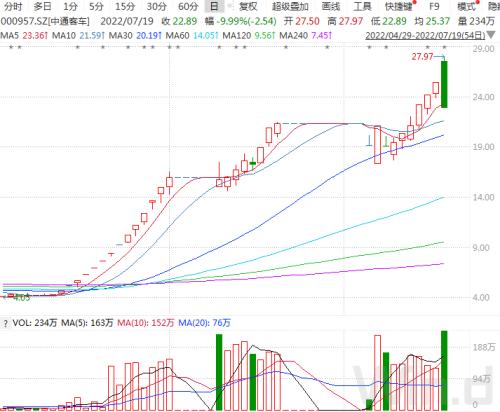Image resolution: width=500 pixels, height=412 pixels.
Task: Click the volume MA(10): 152万 label
Action: (x=146, y=323)
